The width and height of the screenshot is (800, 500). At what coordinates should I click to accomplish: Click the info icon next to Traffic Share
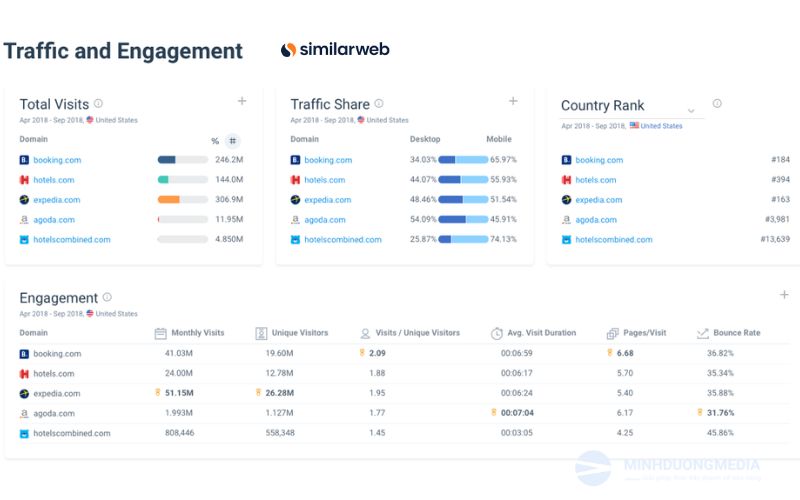379,103
